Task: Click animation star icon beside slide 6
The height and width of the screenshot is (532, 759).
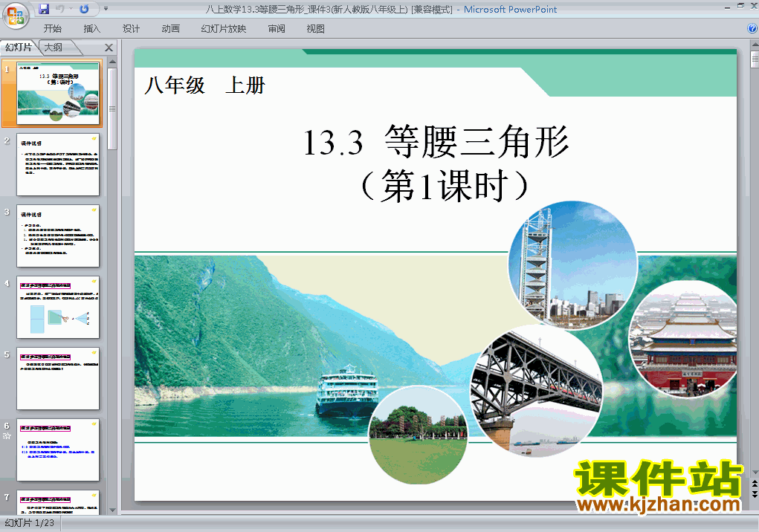Action: (x=7, y=435)
